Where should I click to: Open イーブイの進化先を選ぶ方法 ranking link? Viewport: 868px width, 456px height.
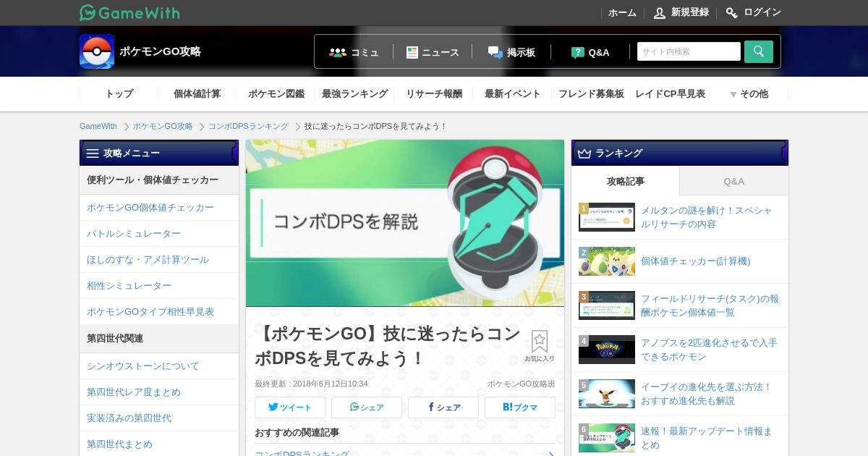707,394
